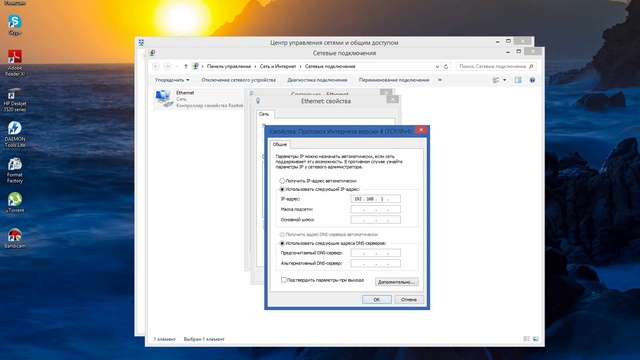Click the change view icon in the toolbar
Viewport: 640px width, 360px height.
click(x=496, y=80)
